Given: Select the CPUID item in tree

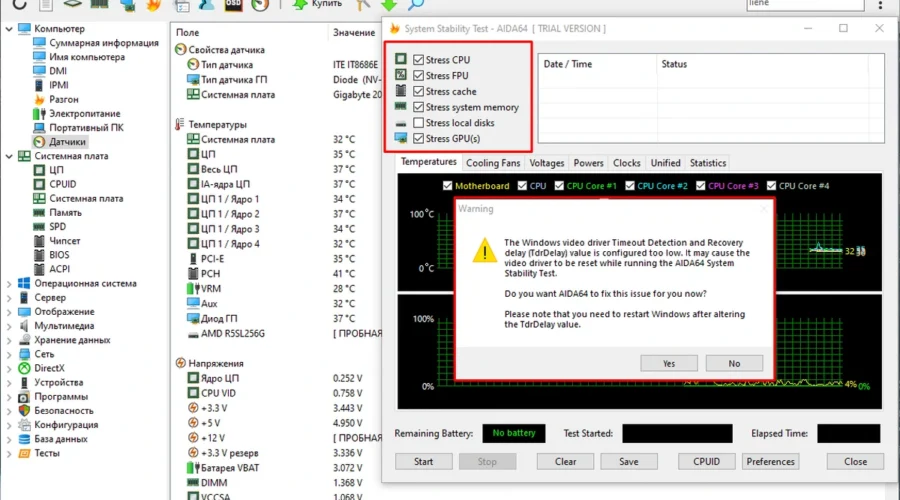Looking at the screenshot, I should coord(62,184).
